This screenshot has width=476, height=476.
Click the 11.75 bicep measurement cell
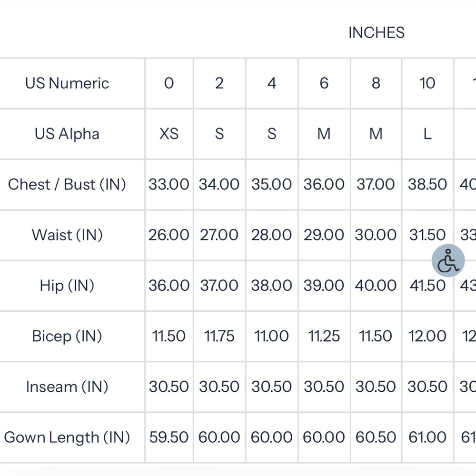[x=219, y=336]
